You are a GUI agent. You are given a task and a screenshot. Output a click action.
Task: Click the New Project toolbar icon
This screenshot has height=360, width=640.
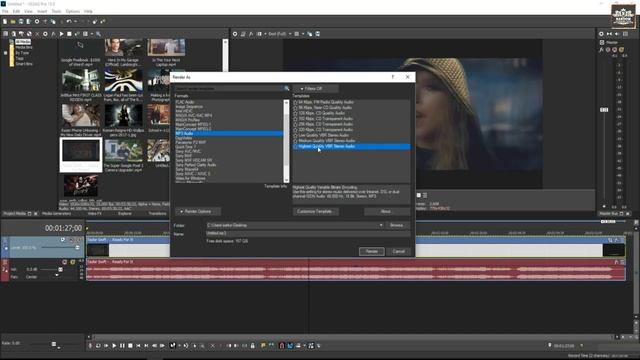[5, 21]
